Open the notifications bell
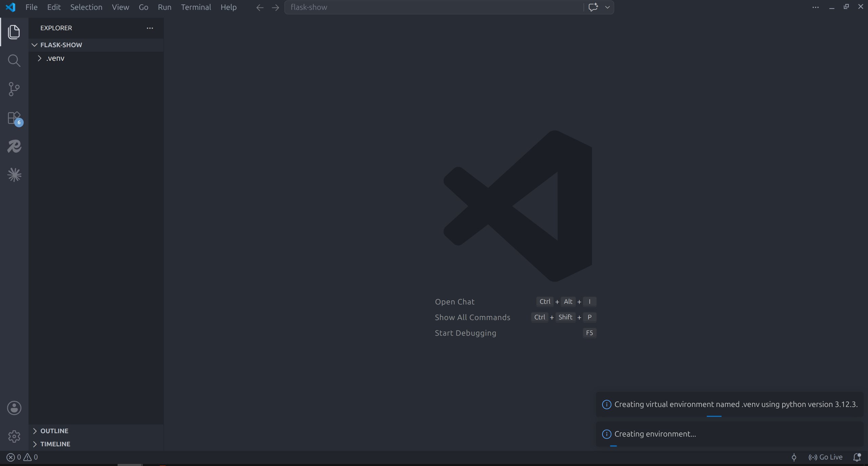Image resolution: width=868 pixels, height=466 pixels. 857,457
